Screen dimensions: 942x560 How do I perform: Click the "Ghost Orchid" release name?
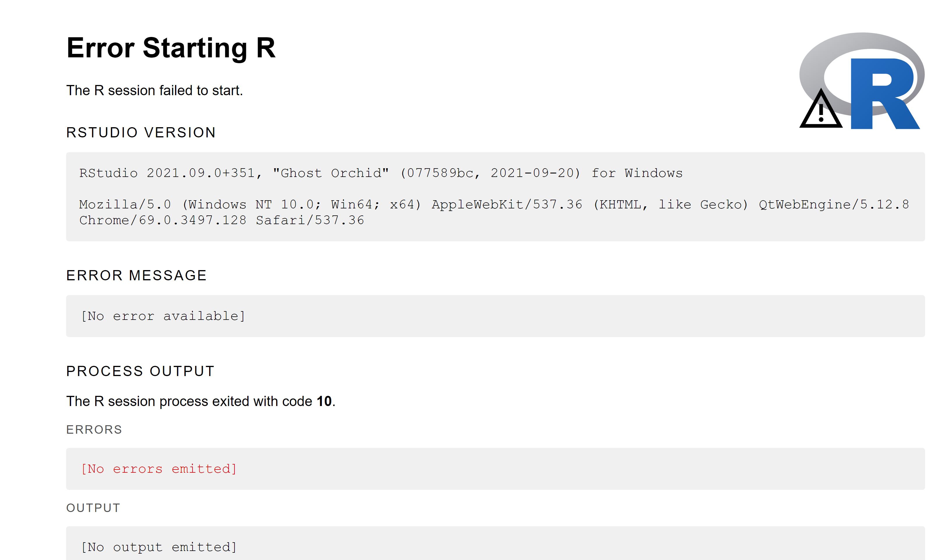point(331,173)
